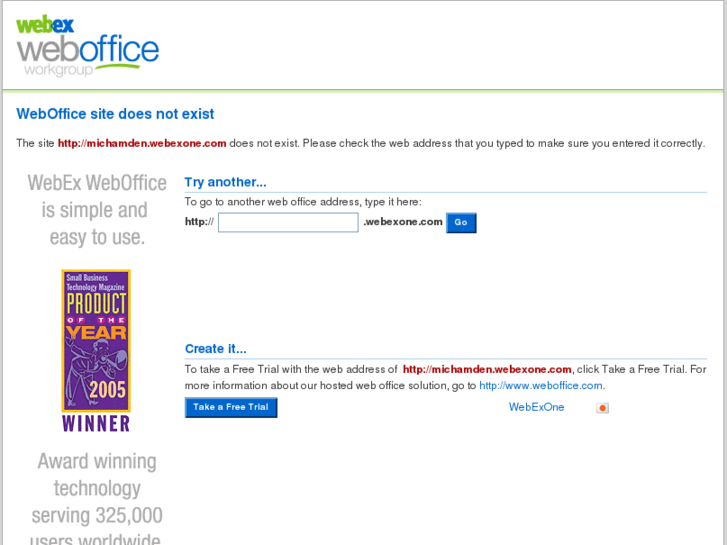Screen dimensions: 727x545
Task: Click the Go button
Action: pos(461,223)
